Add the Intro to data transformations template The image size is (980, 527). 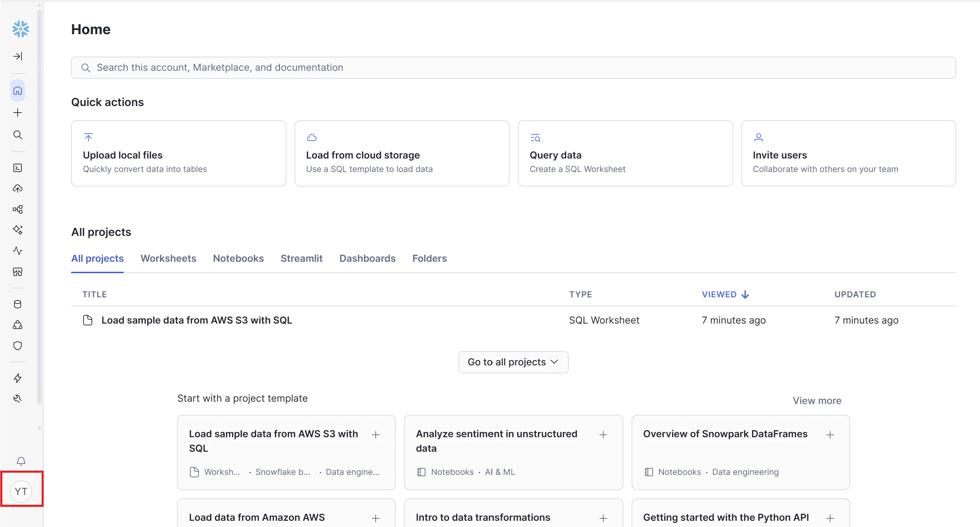(x=603, y=518)
